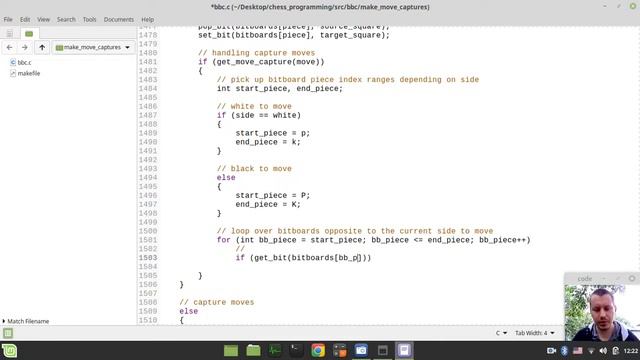The width and height of the screenshot is (640, 360).
Task: Open the screenshot camera taskbar app
Action: click(x=361, y=351)
